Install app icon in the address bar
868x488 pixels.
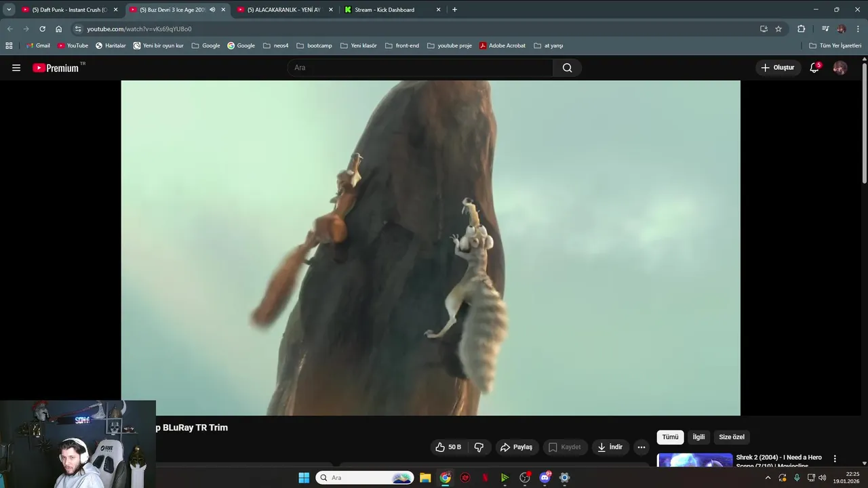(x=764, y=29)
